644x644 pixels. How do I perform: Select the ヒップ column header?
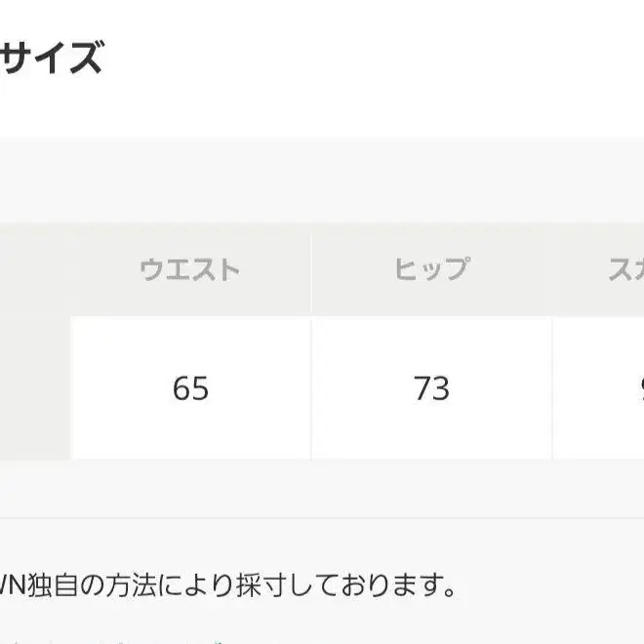pos(431,270)
